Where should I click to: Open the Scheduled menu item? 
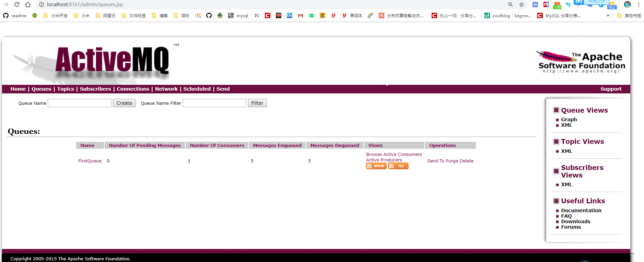[197, 89]
